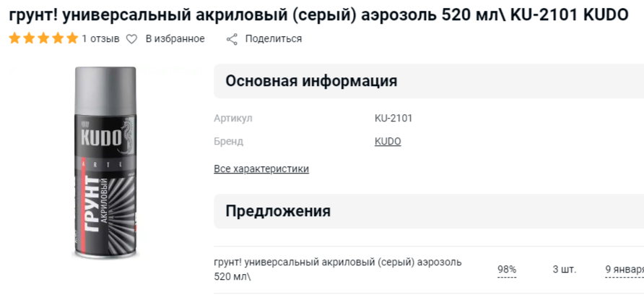Click the "Основная информация" section header

point(311,81)
